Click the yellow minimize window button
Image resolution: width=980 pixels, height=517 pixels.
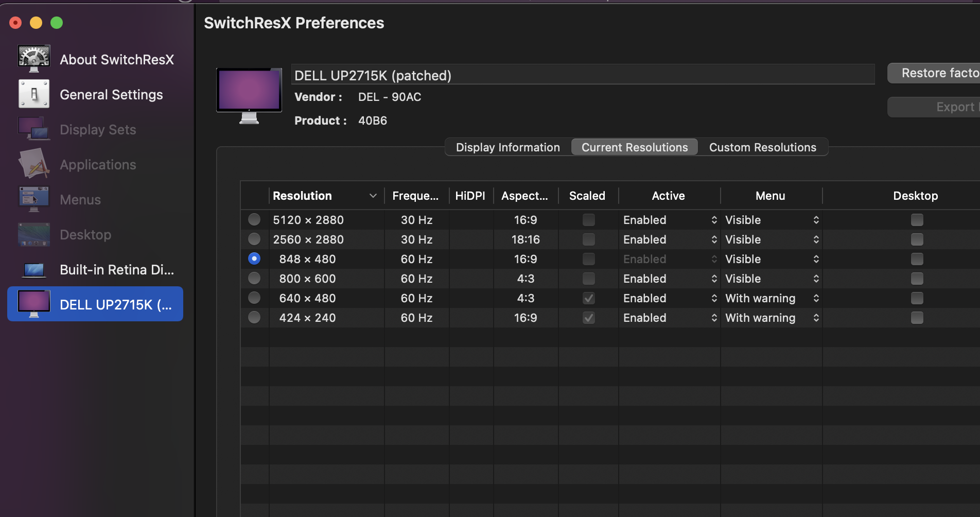click(x=36, y=23)
